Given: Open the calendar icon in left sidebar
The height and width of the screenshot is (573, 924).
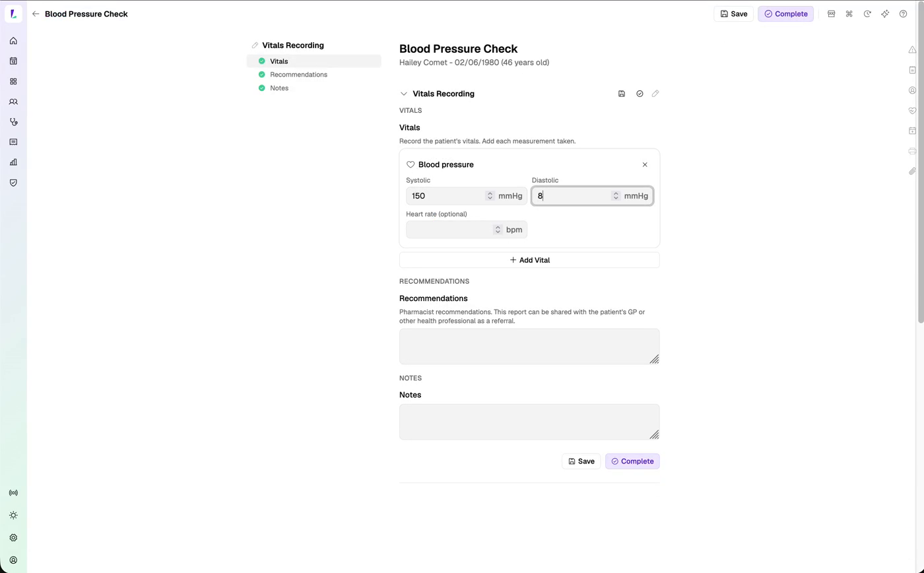Looking at the screenshot, I should [x=13, y=61].
